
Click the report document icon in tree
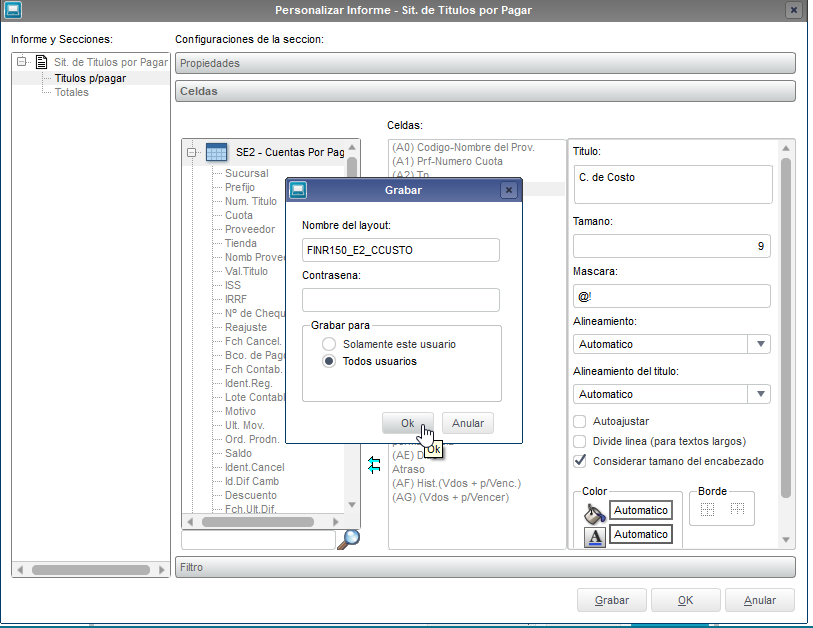pyautogui.click(x=41, y=62)
